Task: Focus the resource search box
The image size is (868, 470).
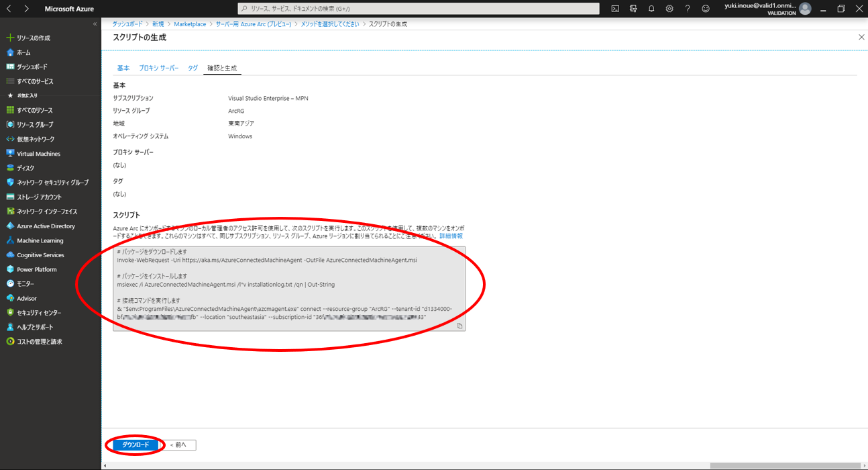Action: 419,9
